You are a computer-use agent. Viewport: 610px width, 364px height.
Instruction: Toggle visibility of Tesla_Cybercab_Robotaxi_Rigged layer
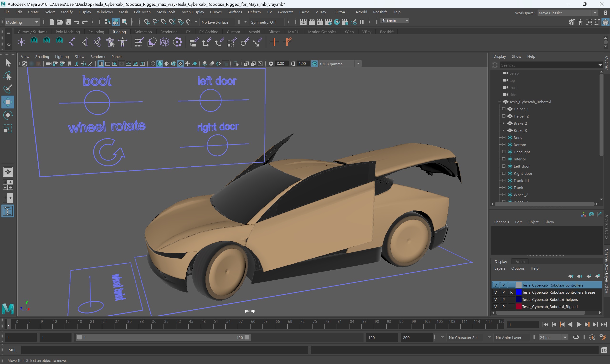(x=495, y=306)
